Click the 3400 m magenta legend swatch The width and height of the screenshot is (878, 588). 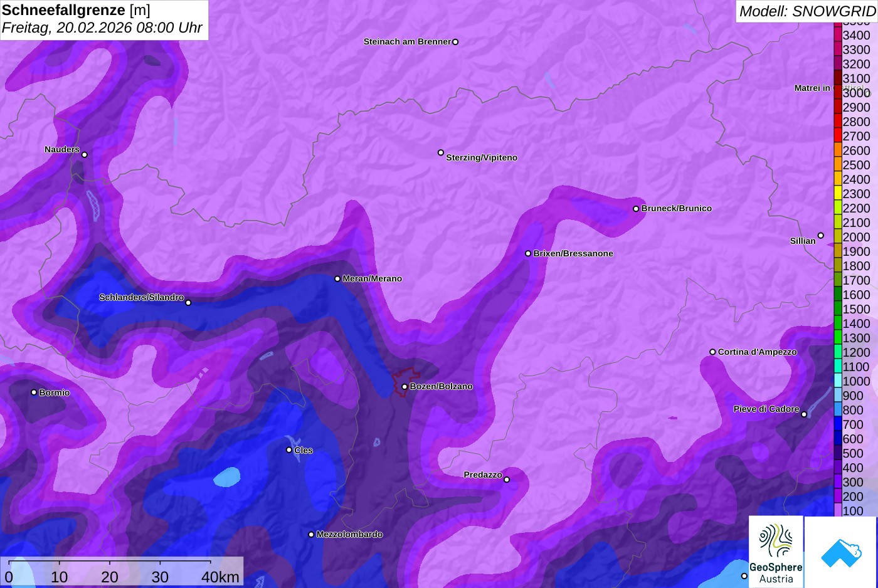coord(838,34)
